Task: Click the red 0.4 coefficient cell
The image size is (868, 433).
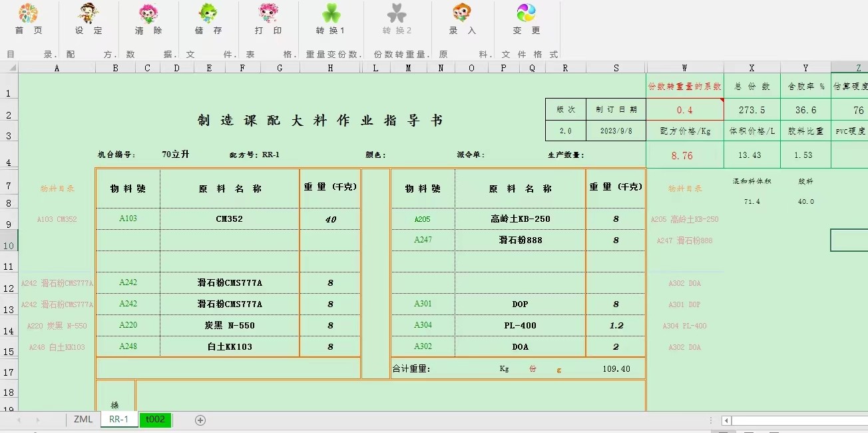Action: (684, 110)
